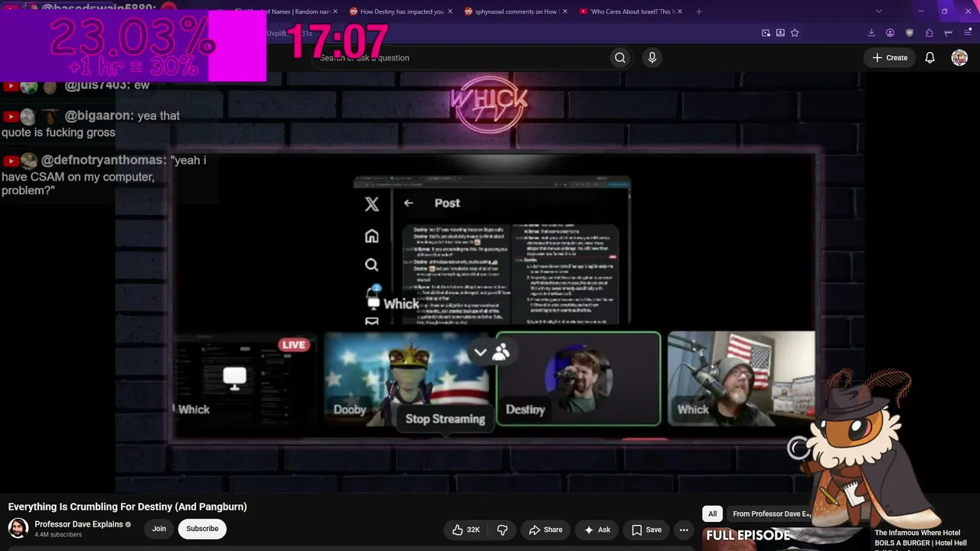Subscribe to Professor Dave Explains

[202, 529]
